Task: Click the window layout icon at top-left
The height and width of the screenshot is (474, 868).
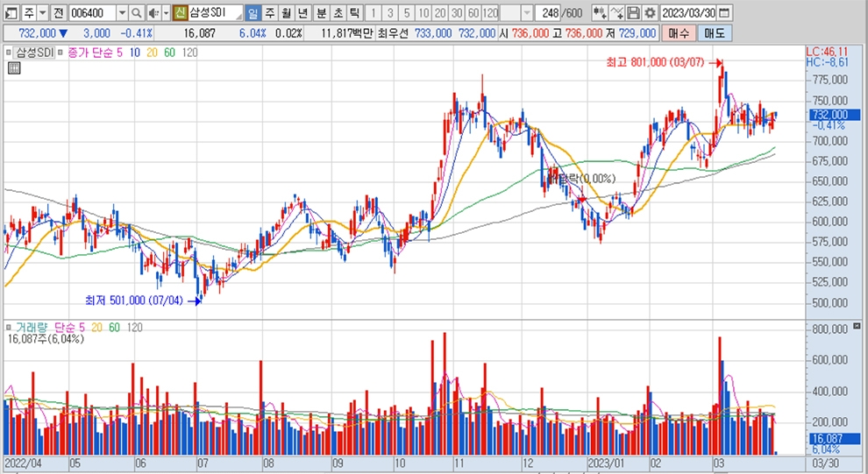Action: point(10,13)
